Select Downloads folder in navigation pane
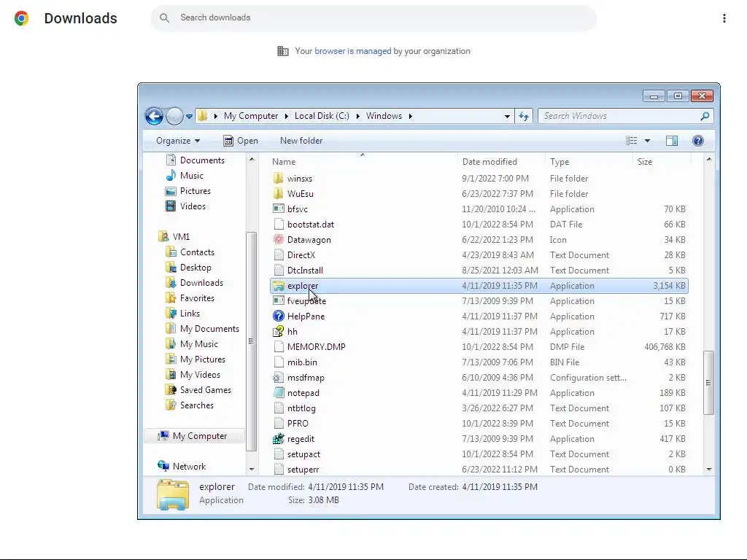Viewport: 747px width, 560px height. pyautogui.click(x=194, y=282)
